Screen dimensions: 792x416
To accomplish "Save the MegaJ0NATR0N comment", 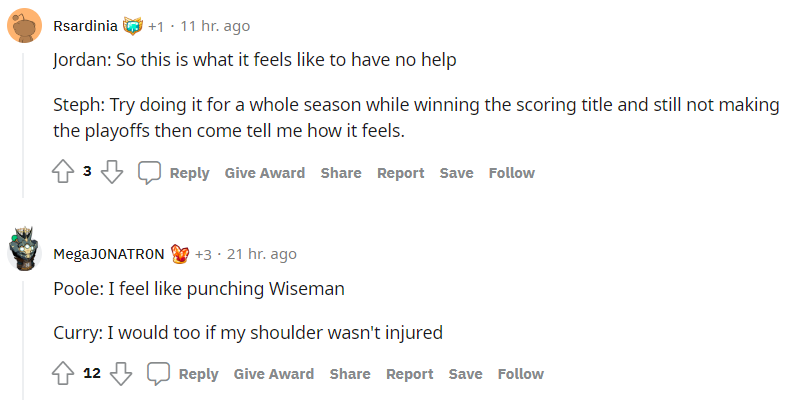I will [465, 374].
